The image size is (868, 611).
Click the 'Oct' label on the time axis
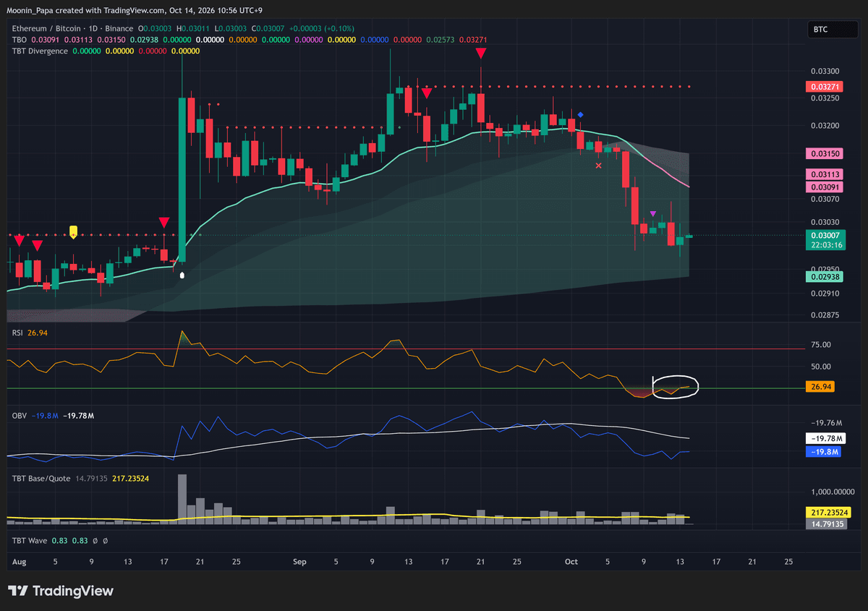[571, 561]
